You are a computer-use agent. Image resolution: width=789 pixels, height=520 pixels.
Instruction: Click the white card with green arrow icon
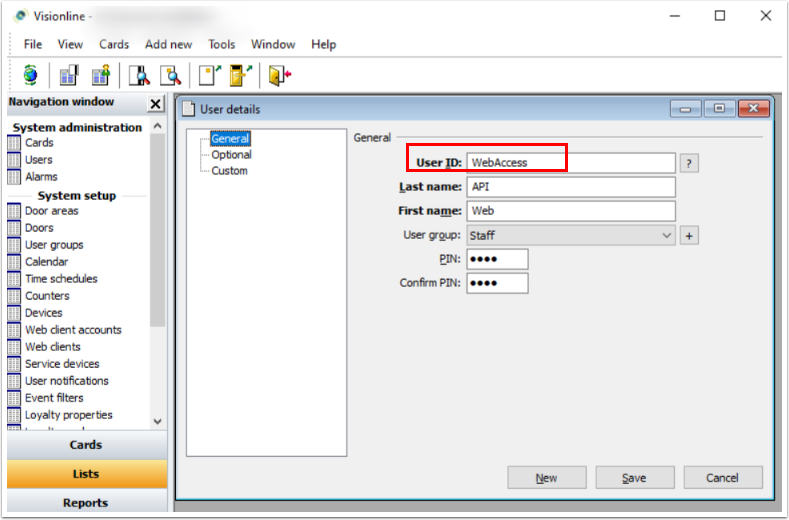click(x=208, y=75)
